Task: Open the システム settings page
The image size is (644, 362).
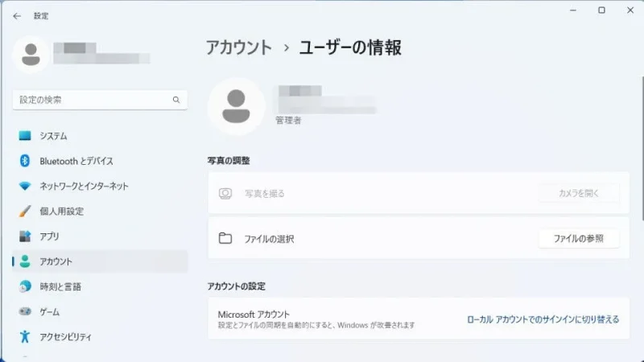Action: pyautogui.click(x=100, y=135)
